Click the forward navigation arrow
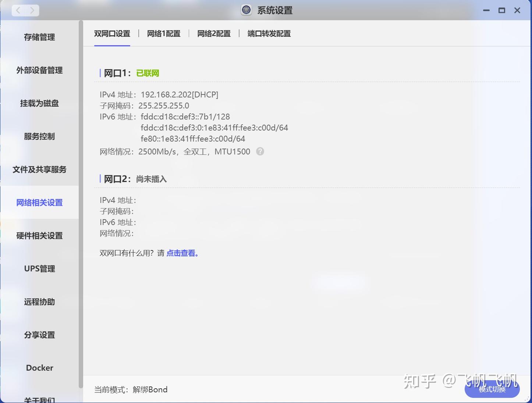Viewport: 532px width, 403px height. click(x=32, y=10)
